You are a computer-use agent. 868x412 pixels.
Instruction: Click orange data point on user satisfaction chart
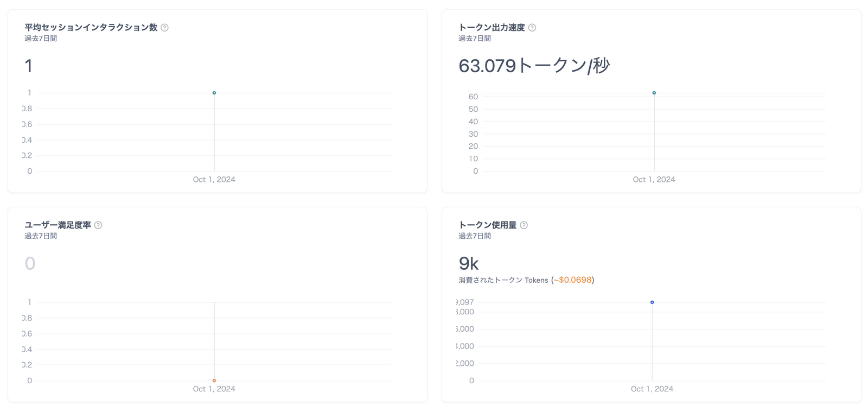214,381
